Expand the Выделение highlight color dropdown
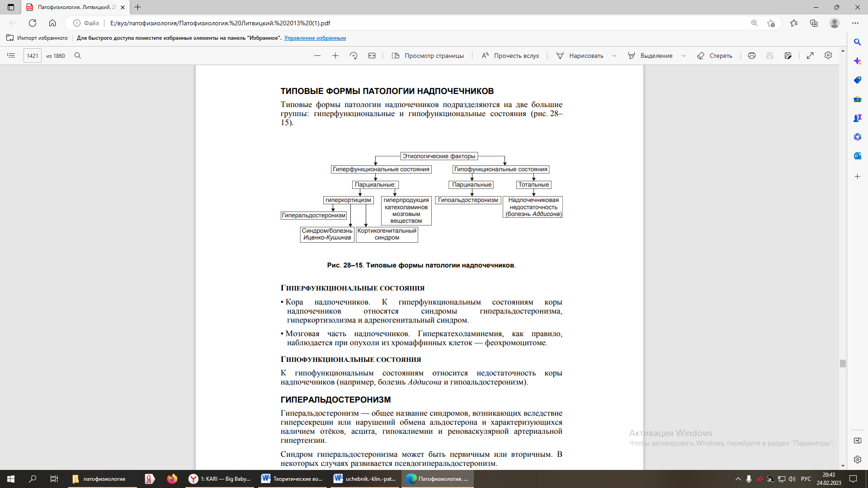Screen dimensions: 868x488 point(684,56)
